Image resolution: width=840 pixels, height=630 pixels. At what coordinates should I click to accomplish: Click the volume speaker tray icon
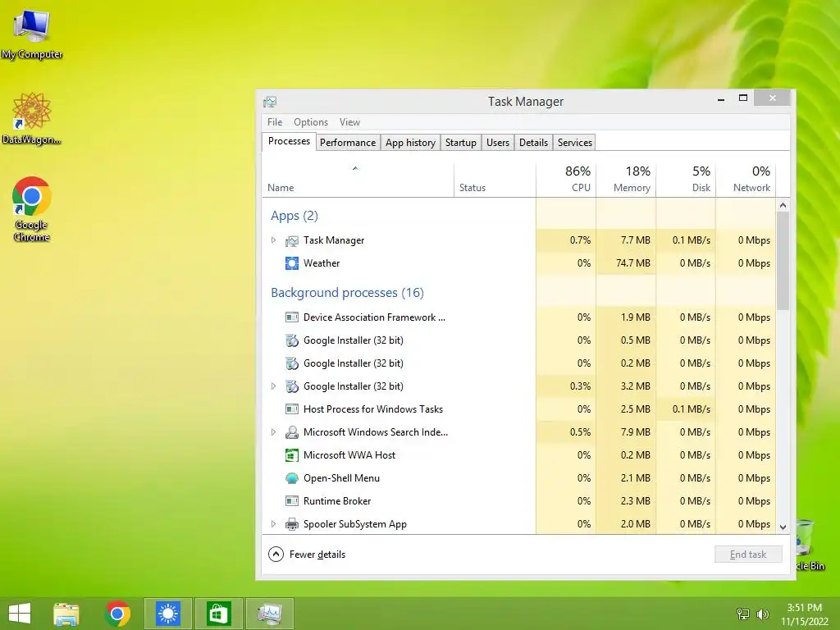(762, 614)
